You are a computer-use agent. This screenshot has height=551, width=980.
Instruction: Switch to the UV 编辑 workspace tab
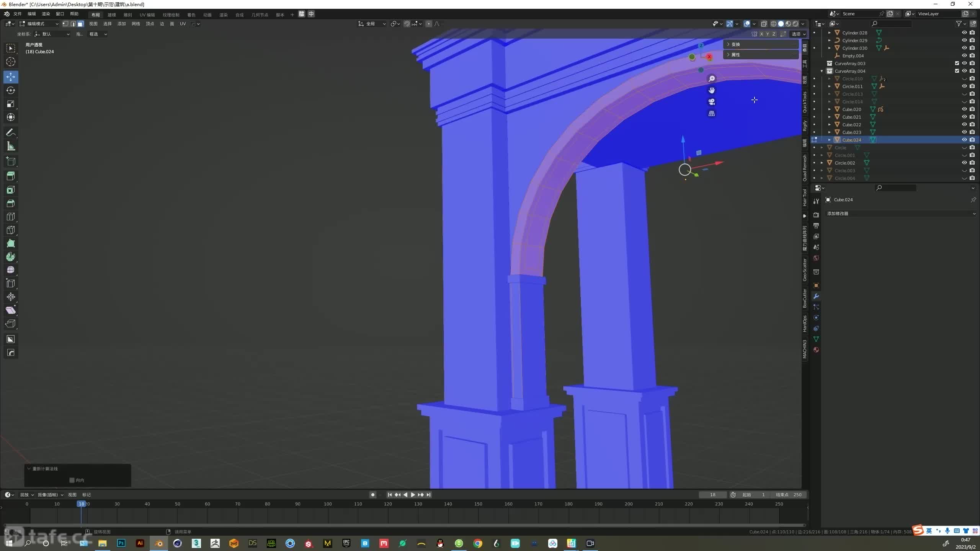coord(147,15)
